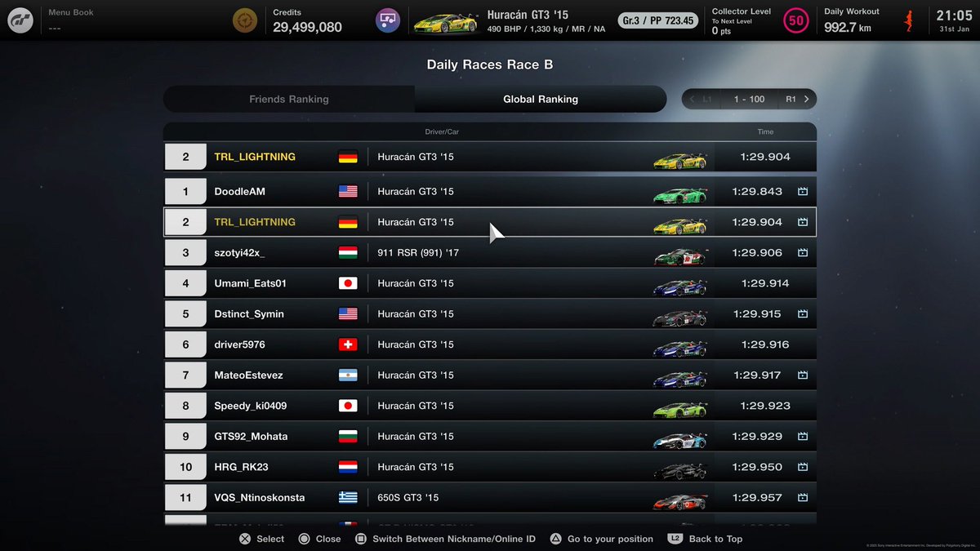
Task: Click Go to your position prompt
Action: coord(601,539)
